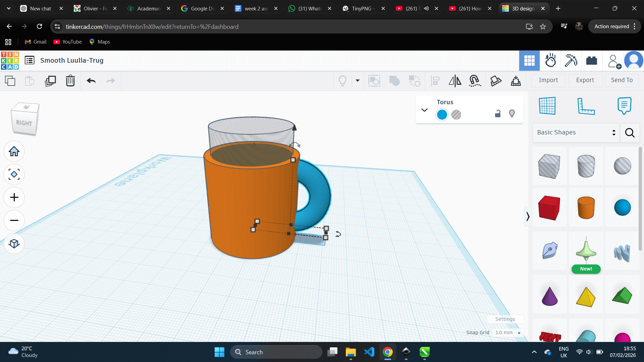Viewport: 644px width, 362px height.
Task: Set Torus to Hole mode
Action: coord(456,115)
